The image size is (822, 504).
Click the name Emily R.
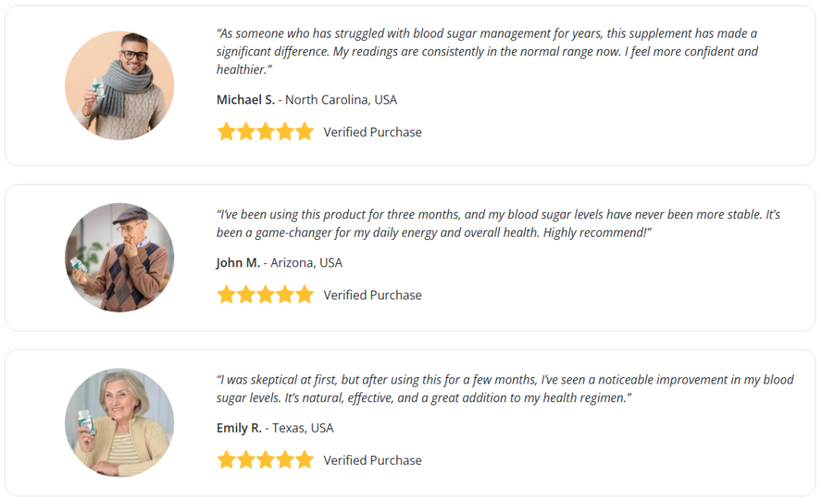pos(238,429)
